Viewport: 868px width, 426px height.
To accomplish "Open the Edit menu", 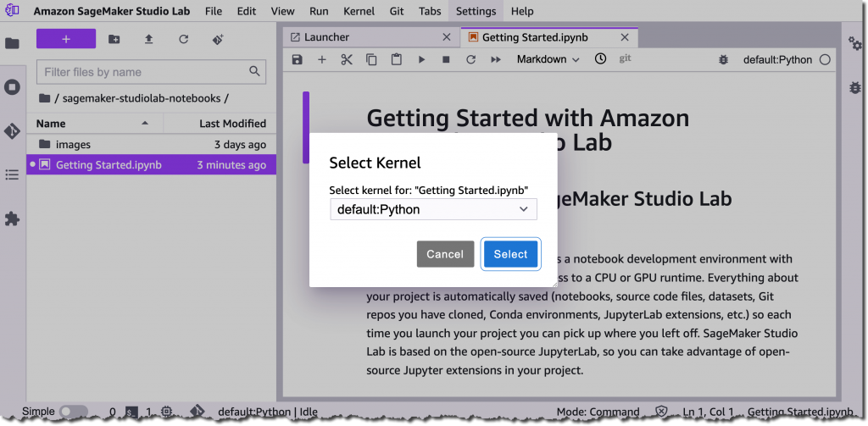I will (247, 11).
